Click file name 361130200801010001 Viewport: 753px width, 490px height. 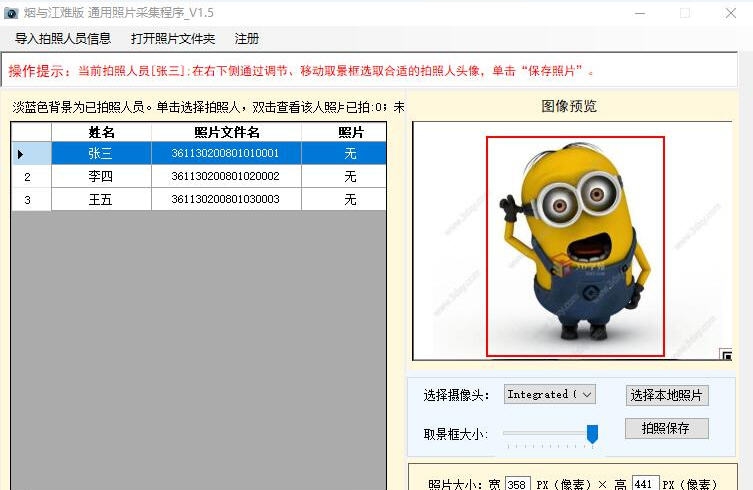[x=226, y=153]
